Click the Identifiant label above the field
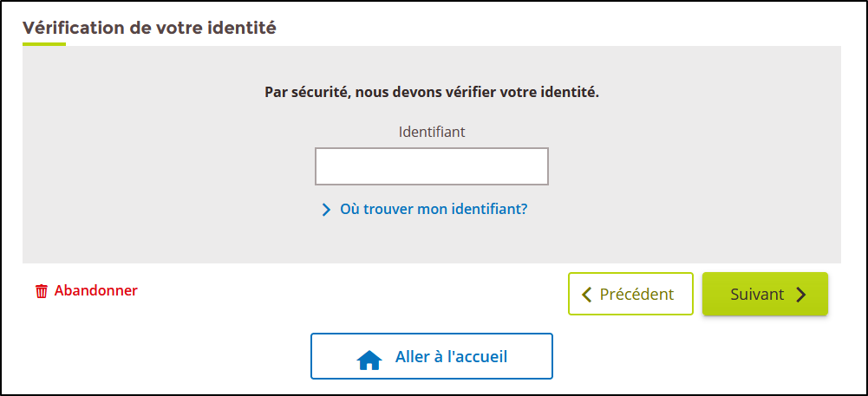The height and width of the screenshot is (396, 868). pos(432,133)
